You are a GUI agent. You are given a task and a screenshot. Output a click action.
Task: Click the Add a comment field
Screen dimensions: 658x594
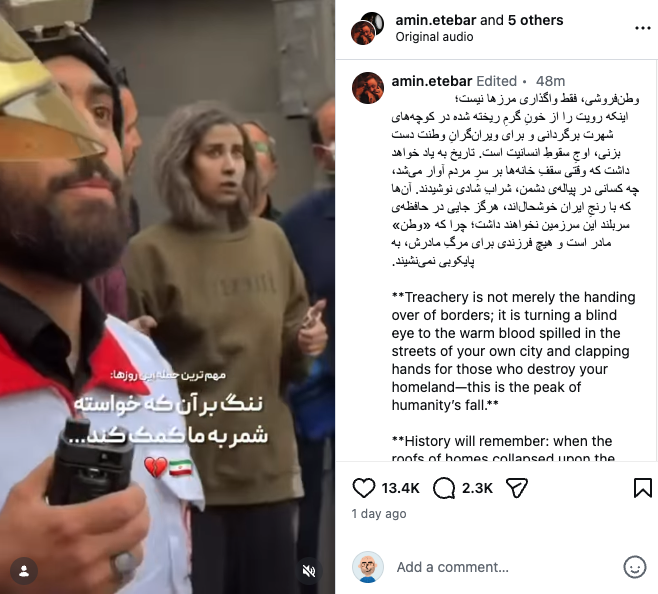click(506, 567)
